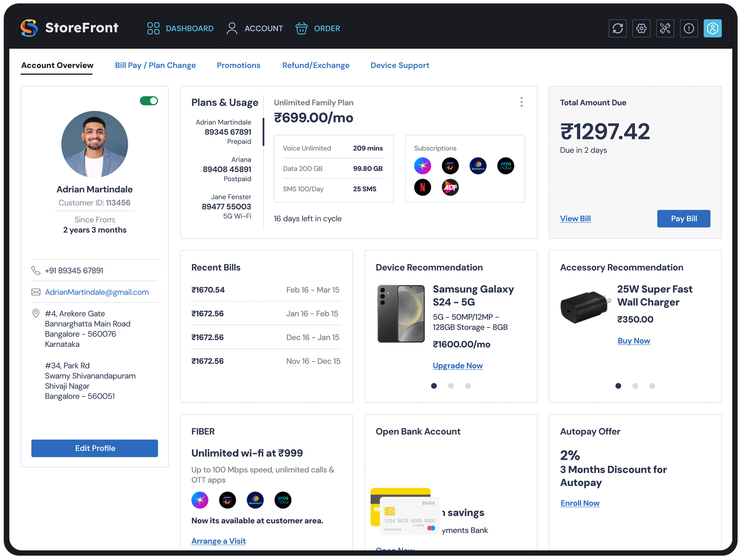Click the SonyLIV subscription icon
Screen dimensions: 741x560
click(x=450, y=165)
